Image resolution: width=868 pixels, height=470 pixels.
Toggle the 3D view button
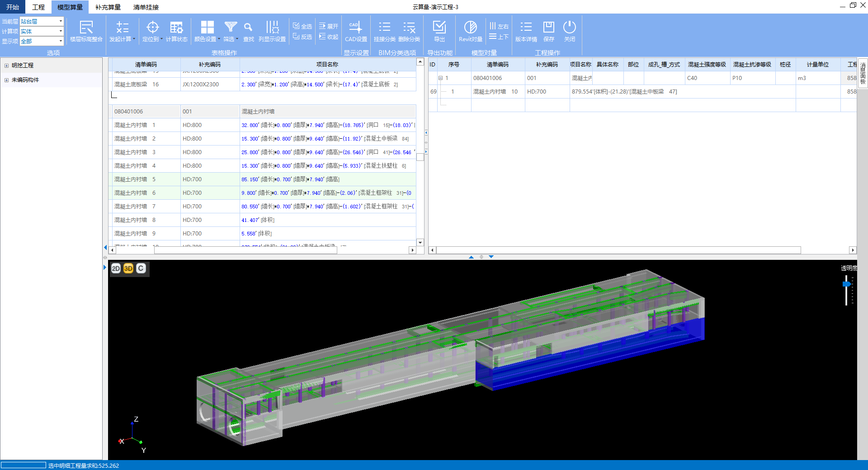[128, 268]
